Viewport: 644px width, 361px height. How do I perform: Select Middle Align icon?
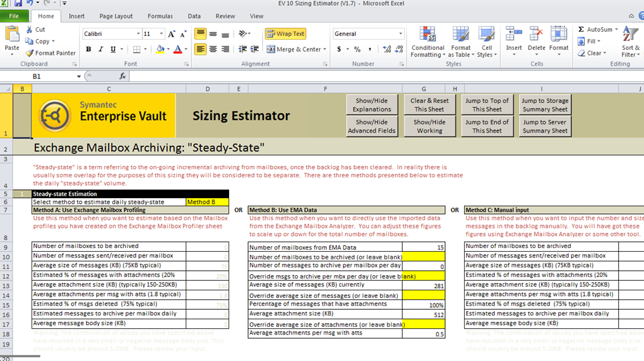[213, 33]
